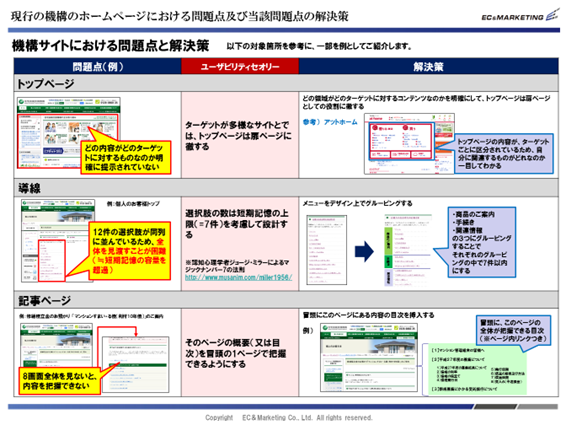Click the blue callout 商品のご案内・手続き・関連情報
Screen dimensions: 566x425
482,242
